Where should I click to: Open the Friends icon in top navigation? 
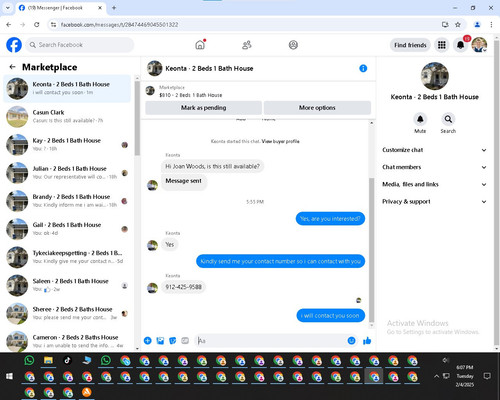[x=247, y=45]
